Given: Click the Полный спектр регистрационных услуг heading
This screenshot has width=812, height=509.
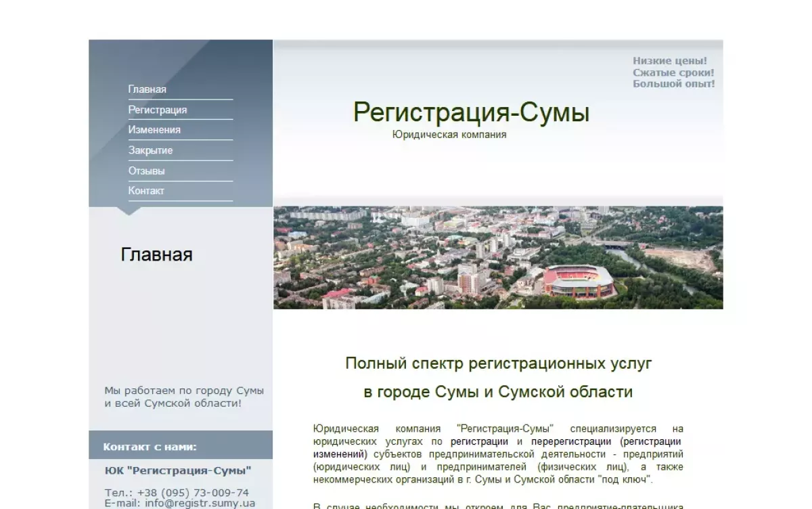Looking at the screenshot, I should (x=498, y=363).
